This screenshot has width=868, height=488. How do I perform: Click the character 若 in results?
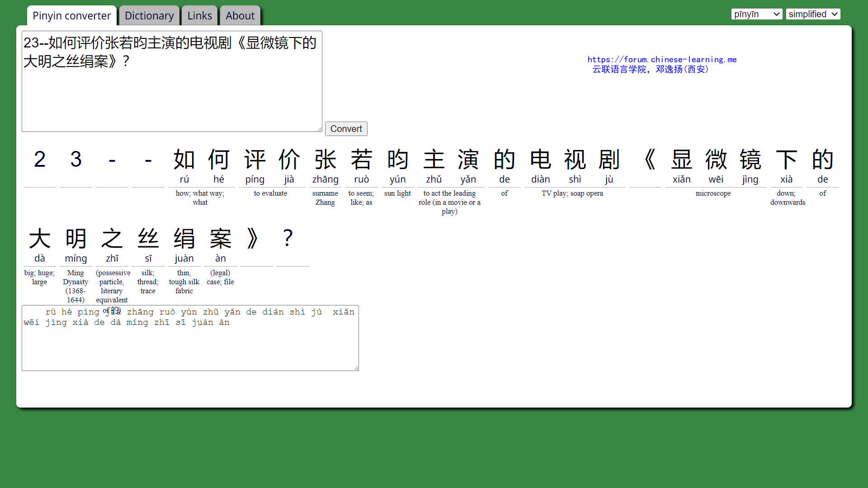362,160
